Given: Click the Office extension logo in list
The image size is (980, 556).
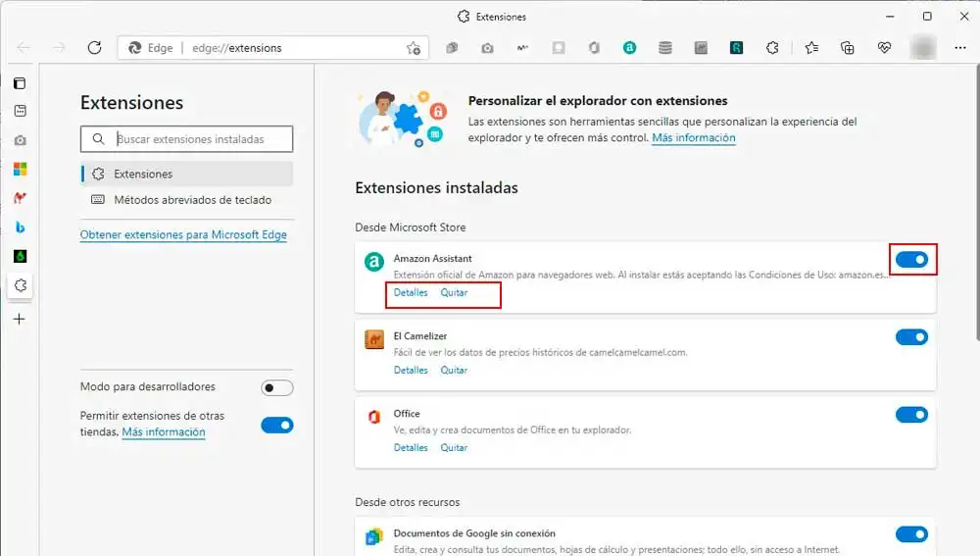Looking at the screenshot, I should pos(374,417).
